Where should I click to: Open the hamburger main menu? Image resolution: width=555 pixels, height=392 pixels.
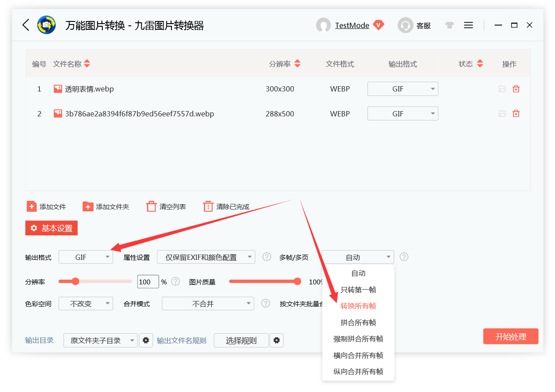tap(468, 25)
